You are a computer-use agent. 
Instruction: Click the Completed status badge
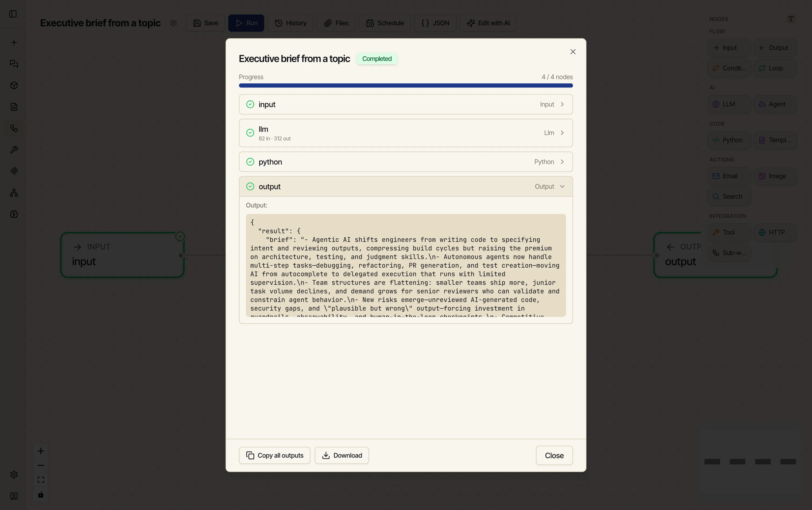coord(377,59)
